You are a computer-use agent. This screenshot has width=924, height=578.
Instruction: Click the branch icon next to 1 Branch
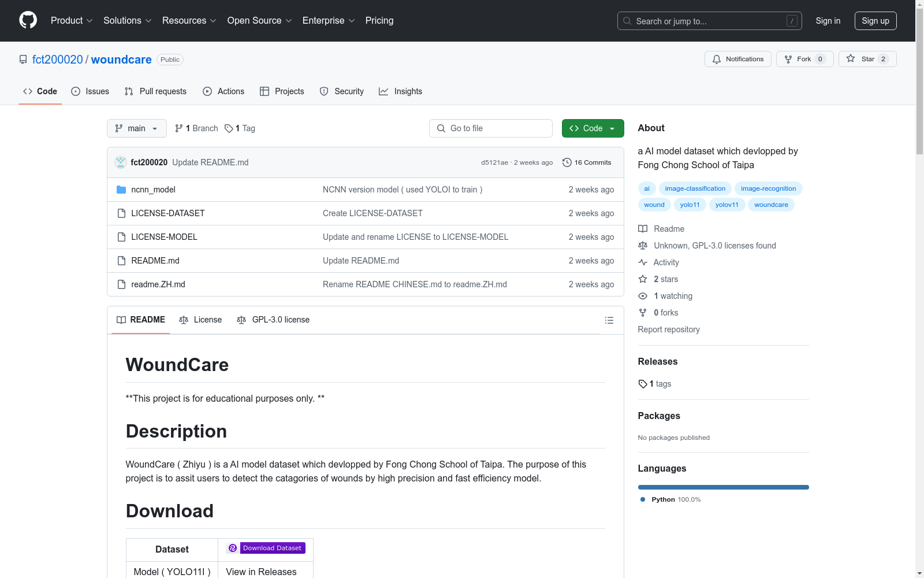coord(179,128)
